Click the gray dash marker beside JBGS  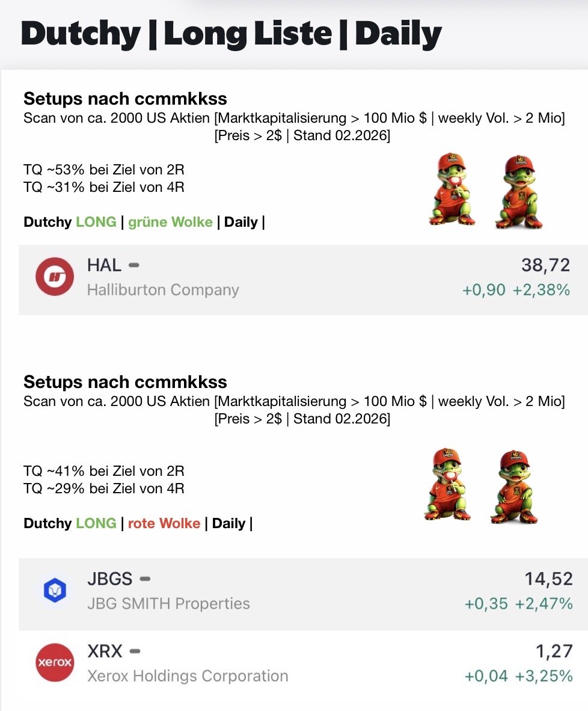coord(145,579)
